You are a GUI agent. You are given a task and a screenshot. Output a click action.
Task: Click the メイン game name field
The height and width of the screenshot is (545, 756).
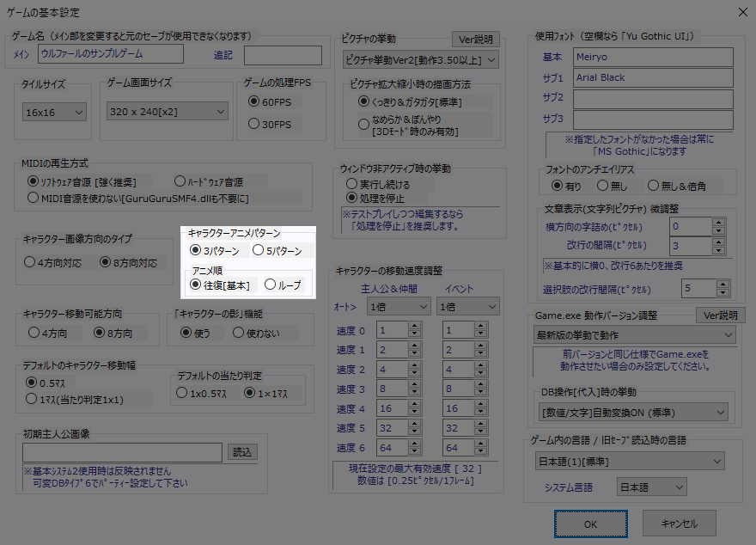tap(111, 54)
